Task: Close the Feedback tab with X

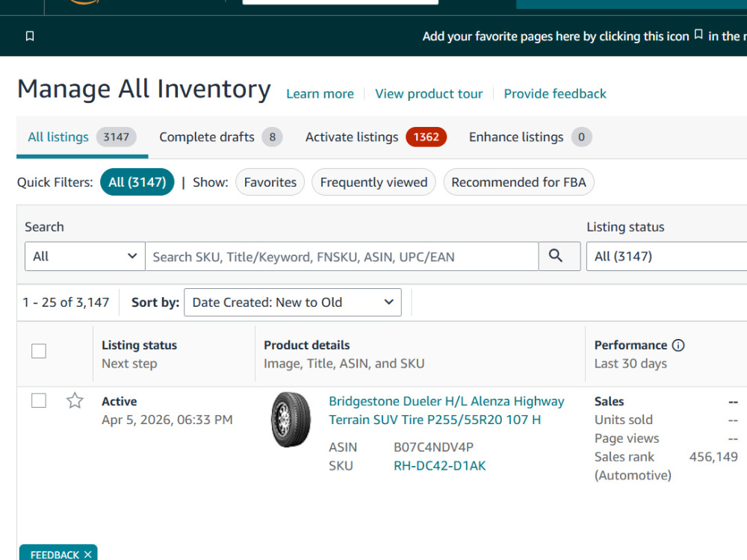Action: pos(87,554)
